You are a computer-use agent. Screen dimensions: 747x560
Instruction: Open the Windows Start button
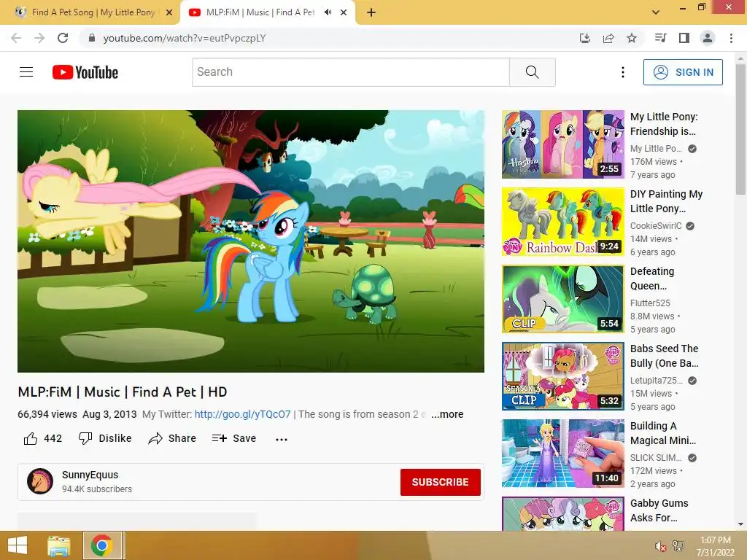[18, 545]
